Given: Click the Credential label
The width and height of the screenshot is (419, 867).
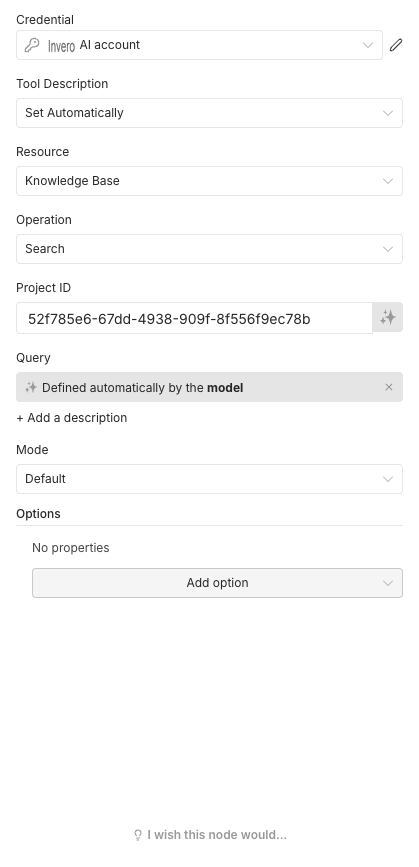Looking at the screenshot, I should (45, 19).
